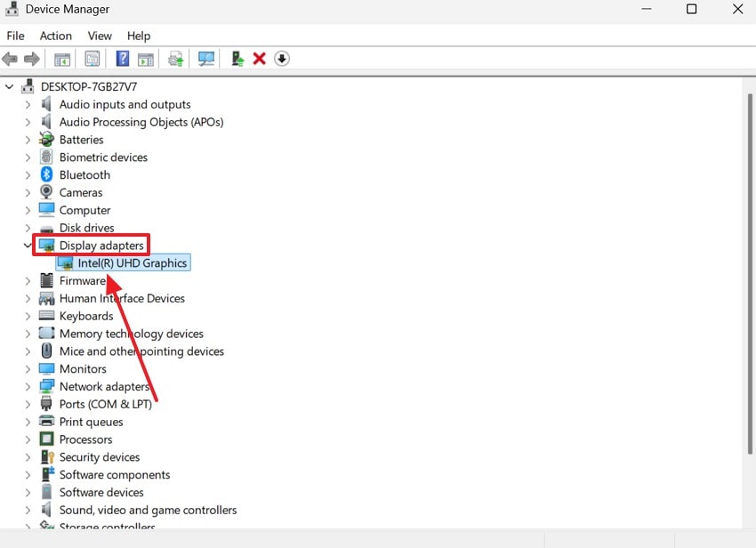Select Intel(R) UHD Graphics device label
The image size is (756, 548).
133,263
